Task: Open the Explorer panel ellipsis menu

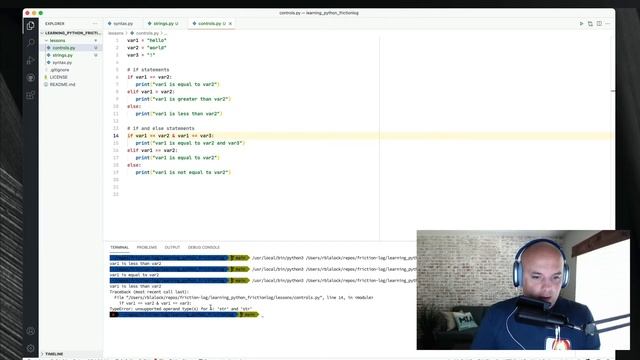Action: point(95,24)
